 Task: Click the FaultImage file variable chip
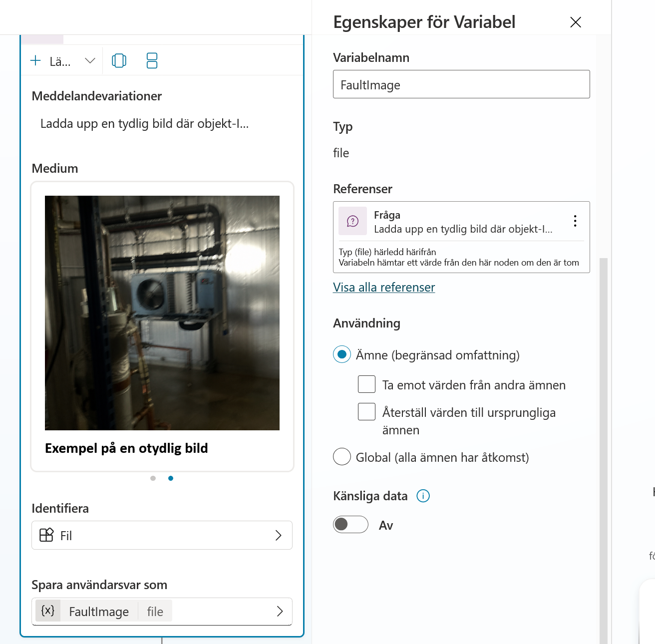[104, 611]
